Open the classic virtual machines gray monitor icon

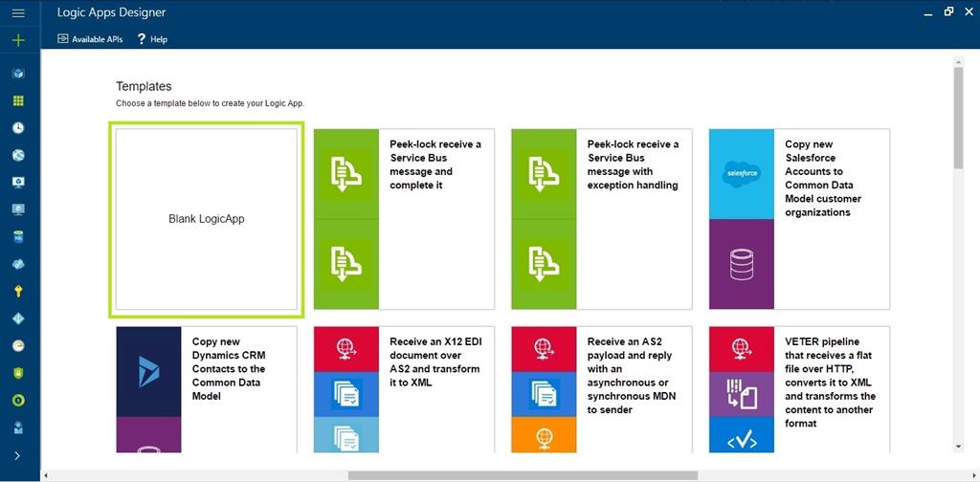(18, 209)
